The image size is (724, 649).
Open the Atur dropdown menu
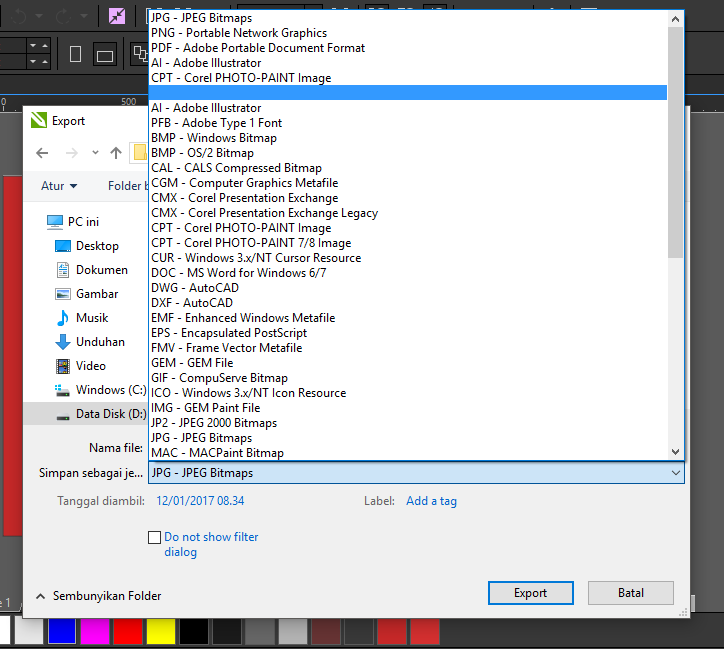click(59, 186)
